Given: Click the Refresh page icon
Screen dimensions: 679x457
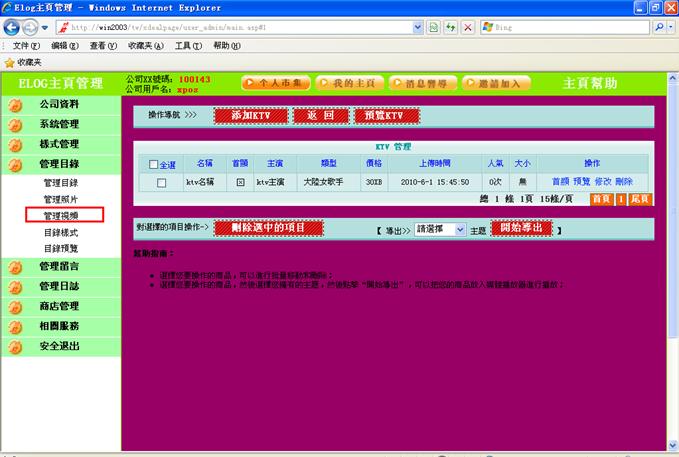Looking at the screenshot, I should pyautogui.click(x=449, y=27).
